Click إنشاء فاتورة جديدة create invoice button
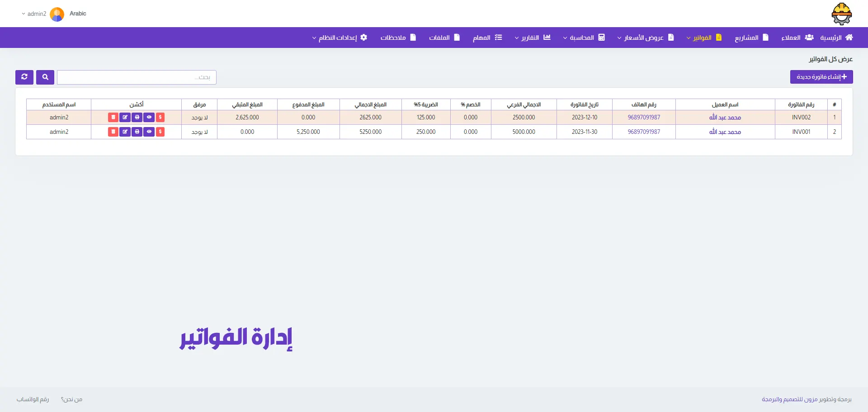This screenshot has width=868, height=412. (x=821, y=77)
